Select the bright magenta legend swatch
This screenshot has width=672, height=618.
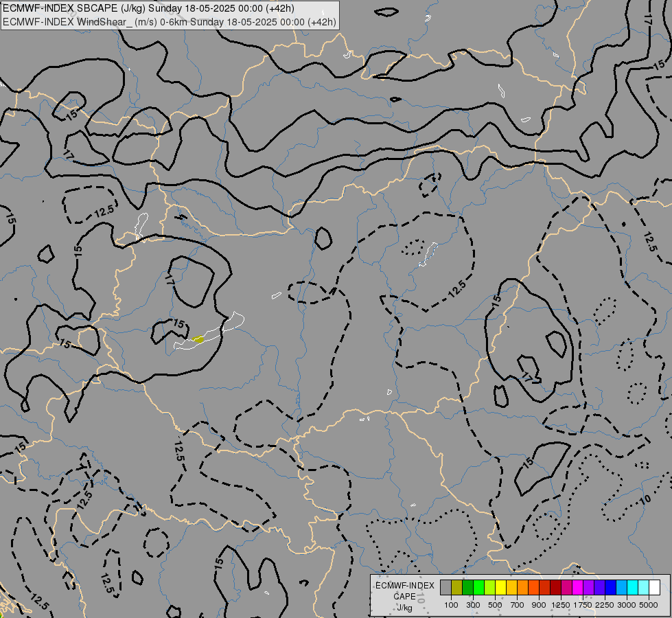[578, 587]
